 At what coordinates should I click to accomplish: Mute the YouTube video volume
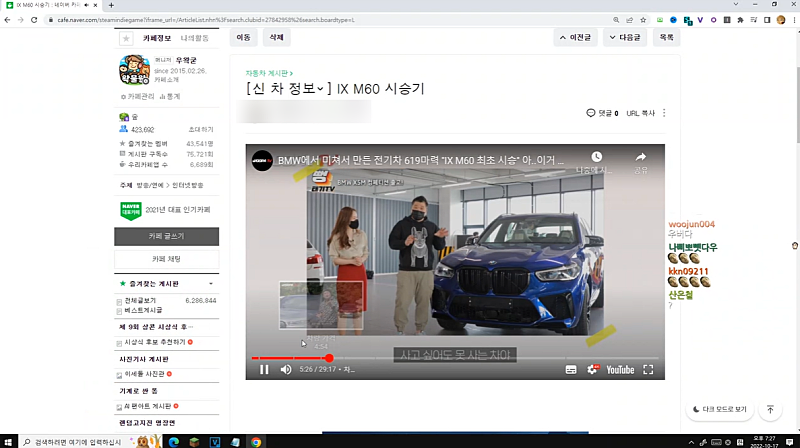click(286, 369)
